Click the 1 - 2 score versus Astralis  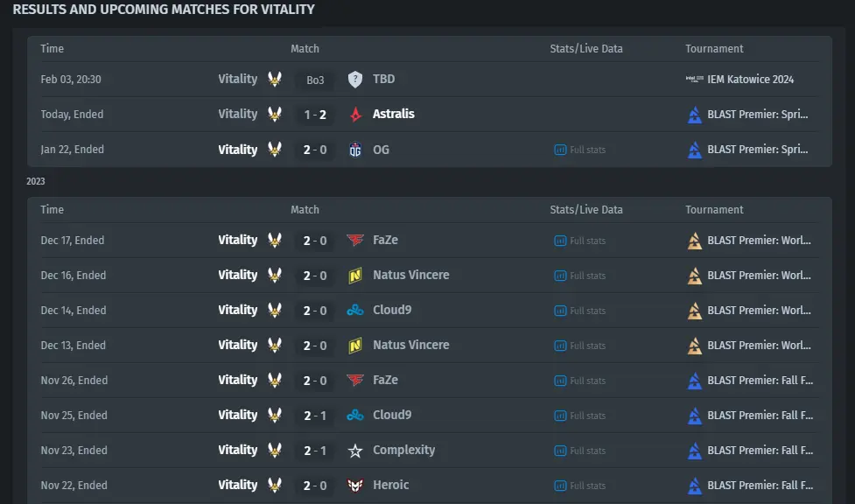pyautogui.click(x=315, y=115)
